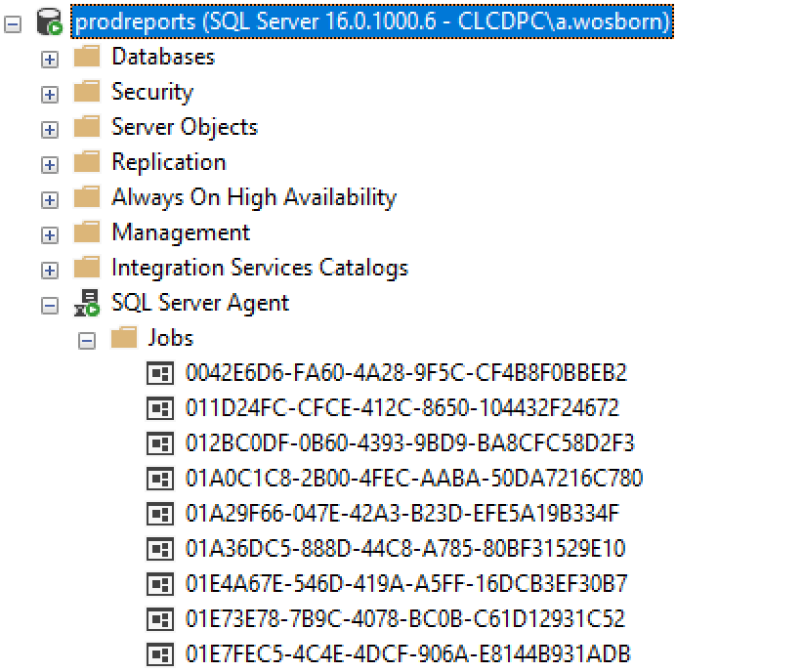Click the Jobs folder icon
Image resolution: width=803 pixels, height=672 pixels.
pos(123,338)
